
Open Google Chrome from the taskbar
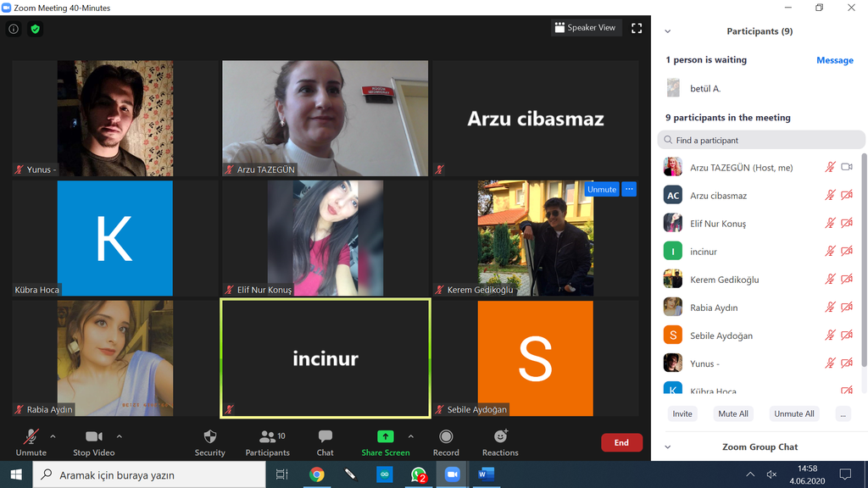[316, 474]
